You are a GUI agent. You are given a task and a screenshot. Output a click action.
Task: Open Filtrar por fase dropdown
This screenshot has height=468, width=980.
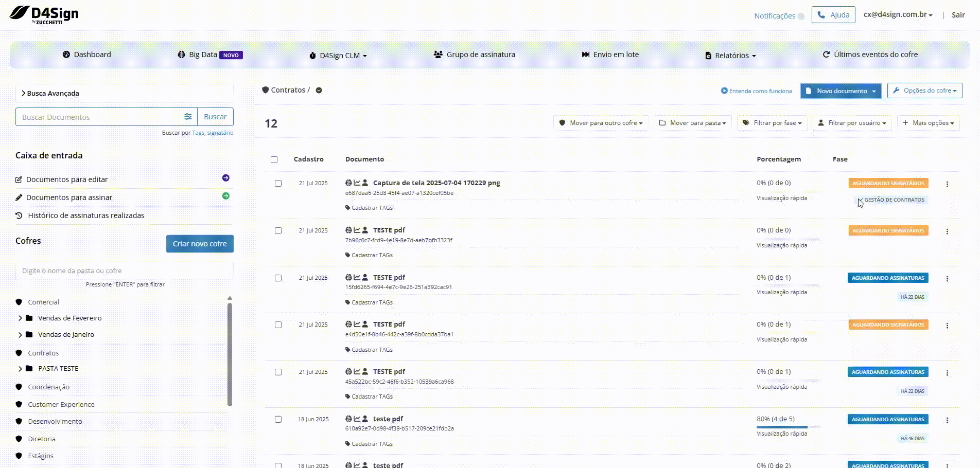click(772, 123)
